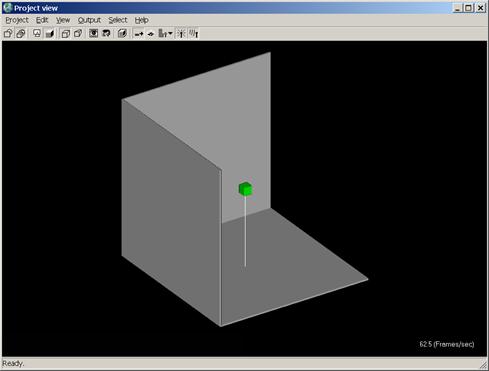
Task: Click the wireframe cube icon left of the notched cube
Action: tap(66, 33)
